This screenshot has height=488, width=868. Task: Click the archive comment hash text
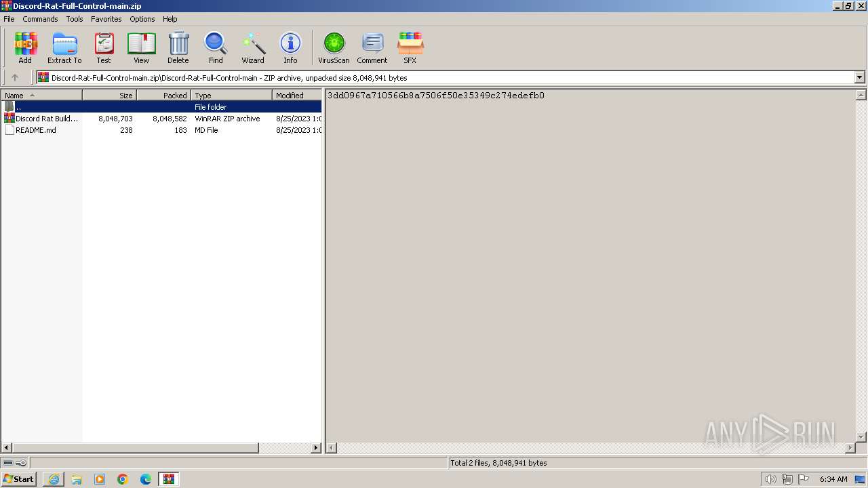436,96
